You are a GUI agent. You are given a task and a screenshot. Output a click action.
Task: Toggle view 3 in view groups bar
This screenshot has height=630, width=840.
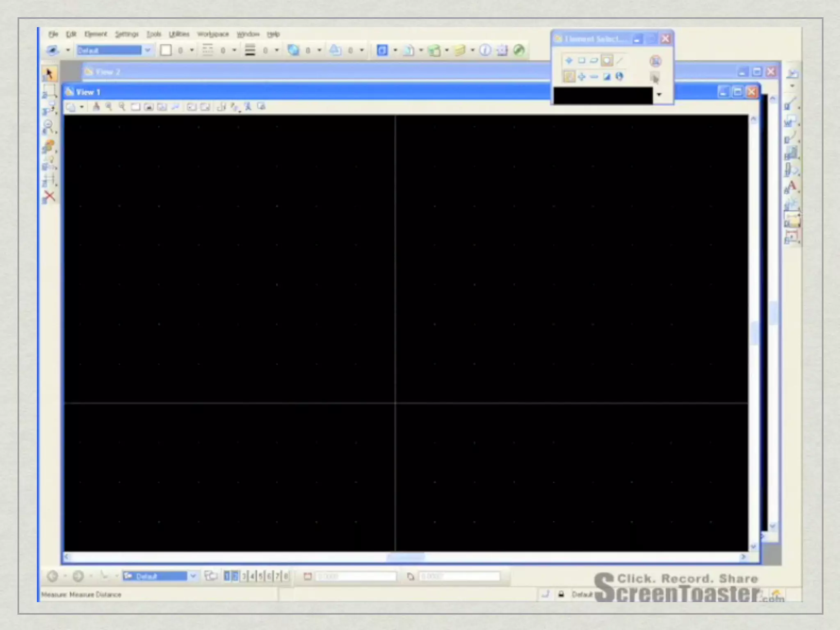tap(244, 576)
